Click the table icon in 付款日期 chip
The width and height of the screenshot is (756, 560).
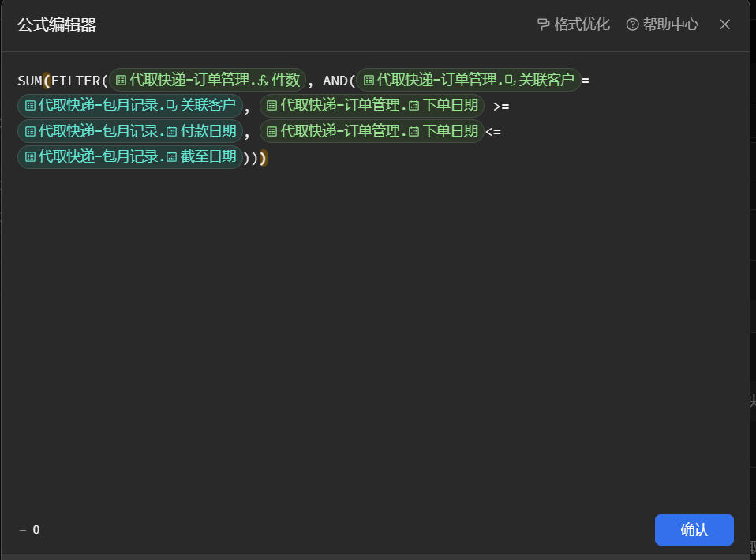(x=30, y=131)
